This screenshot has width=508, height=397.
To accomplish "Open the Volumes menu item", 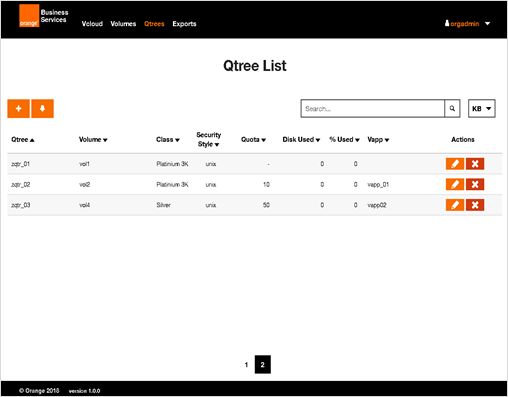I will pyautogui.click(x=123, y=24).
